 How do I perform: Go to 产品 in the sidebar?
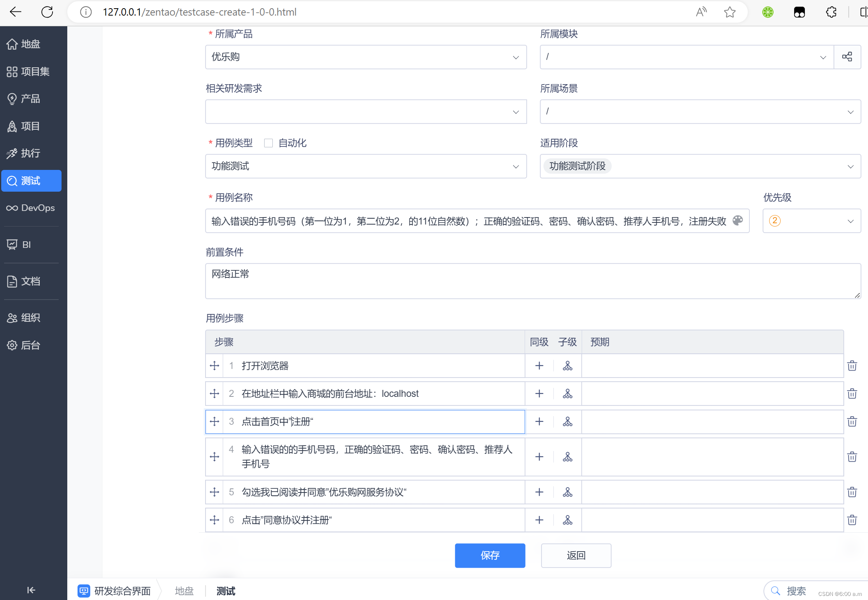point(31,99)
